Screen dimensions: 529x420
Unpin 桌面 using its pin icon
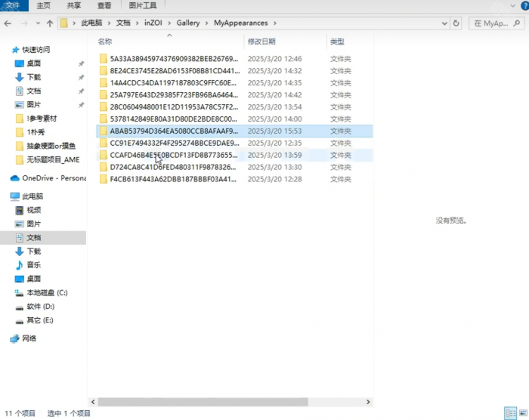pyautogui.click(x=81, y=63)
